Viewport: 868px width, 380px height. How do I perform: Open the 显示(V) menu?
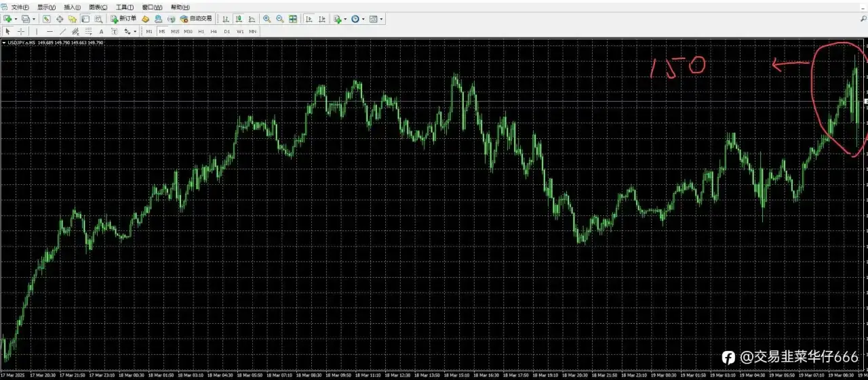click(46, 7)
